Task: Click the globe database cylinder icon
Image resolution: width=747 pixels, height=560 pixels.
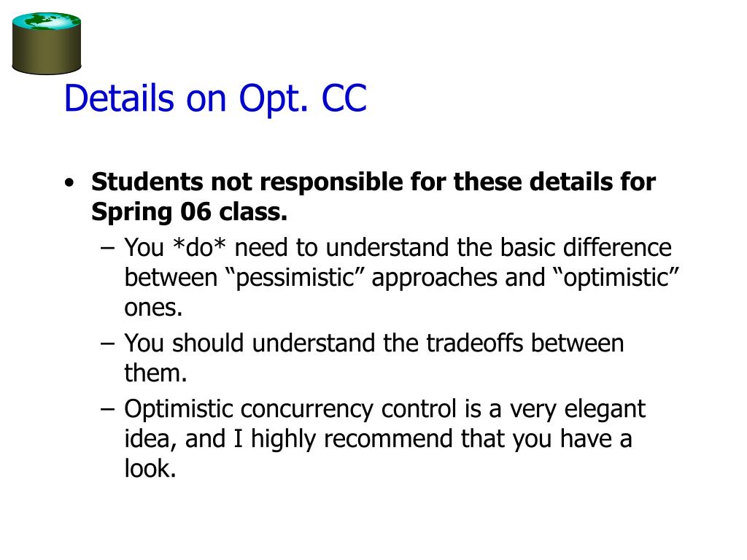Action: [x=46, y=43]
